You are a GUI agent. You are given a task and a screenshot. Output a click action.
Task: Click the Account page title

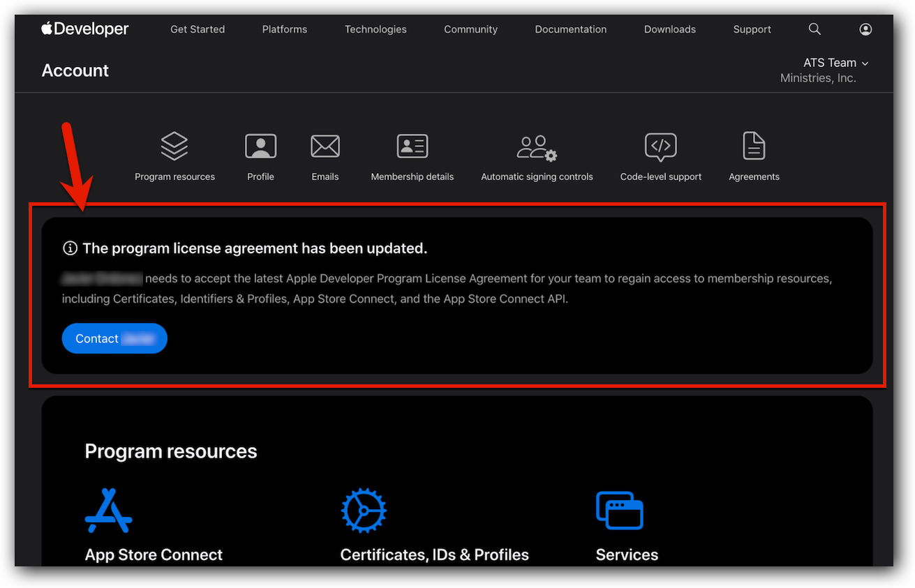coord(75,70)
